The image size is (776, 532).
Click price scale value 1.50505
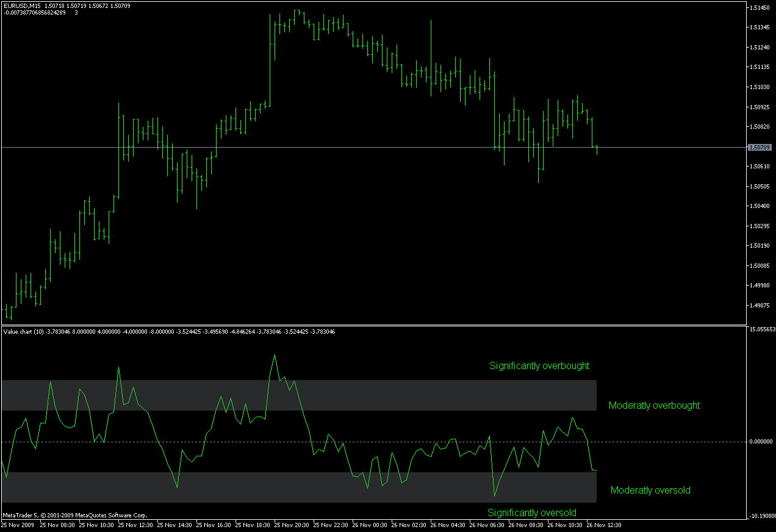(760, 187)
